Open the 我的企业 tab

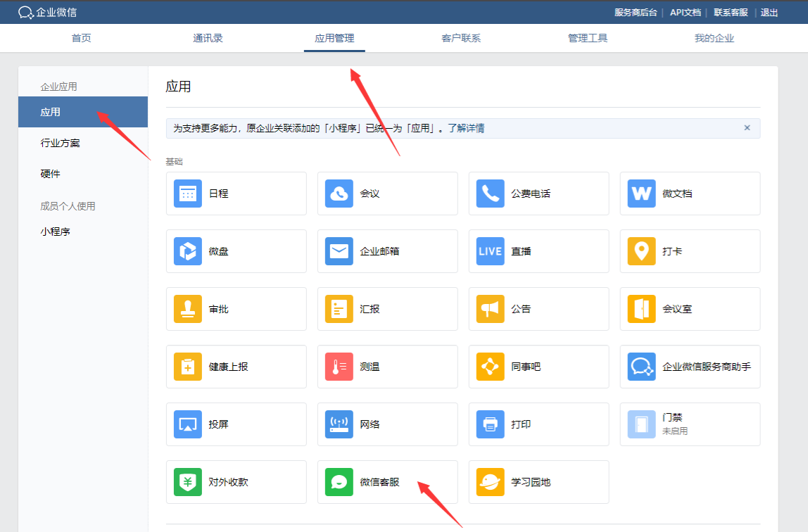click(714, 38)
